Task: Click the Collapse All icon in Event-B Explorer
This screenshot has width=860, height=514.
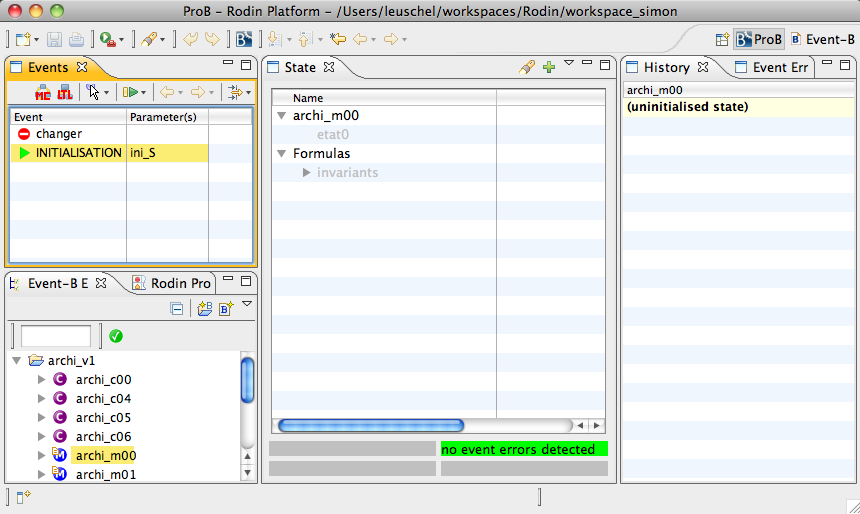Action: click(177, 309)
